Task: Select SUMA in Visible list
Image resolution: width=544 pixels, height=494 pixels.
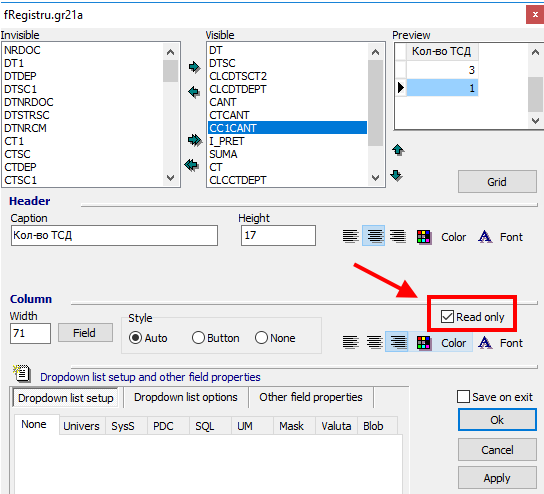Action: pos(287,154)
